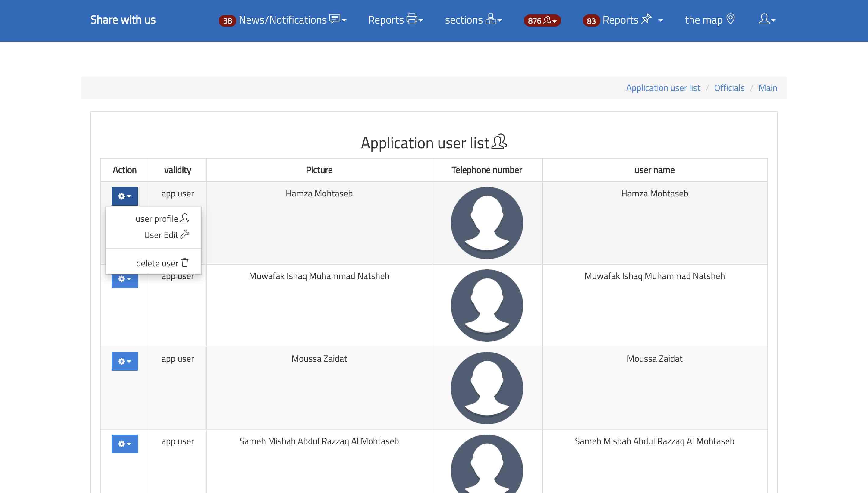The height and width of the screenshot is (493, 868).
Task: Open the Officials breadcrumb link
Action: click(x=729, y=88)
